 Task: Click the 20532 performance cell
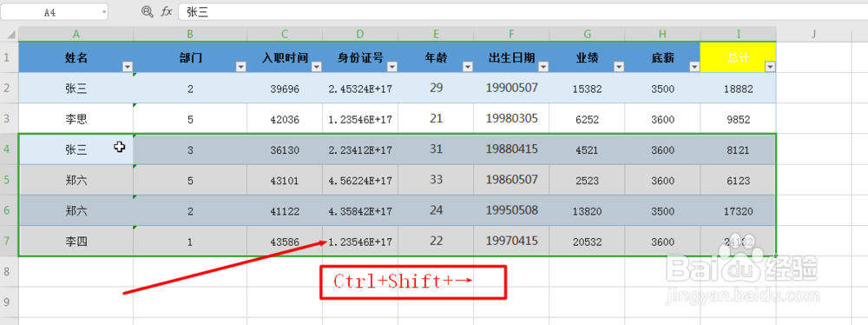(588, 241)
